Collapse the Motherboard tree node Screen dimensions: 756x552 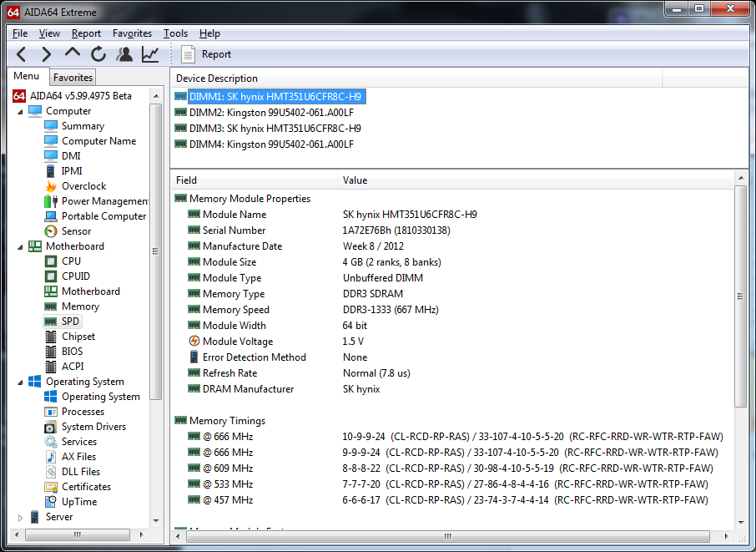click(21, 246)
